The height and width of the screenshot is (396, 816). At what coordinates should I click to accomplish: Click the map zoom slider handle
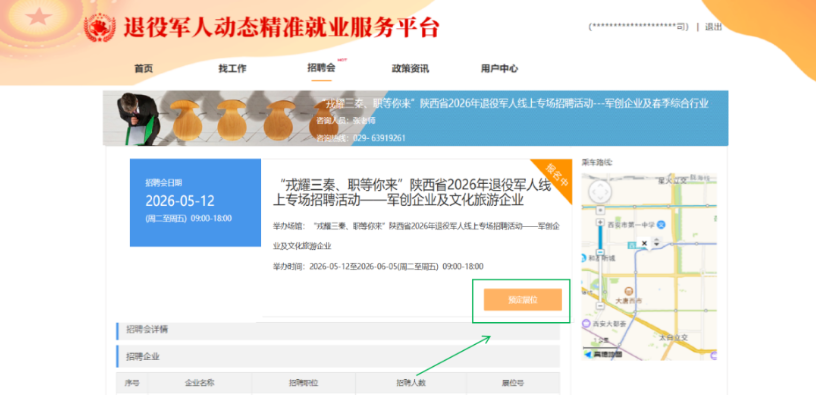600,252
